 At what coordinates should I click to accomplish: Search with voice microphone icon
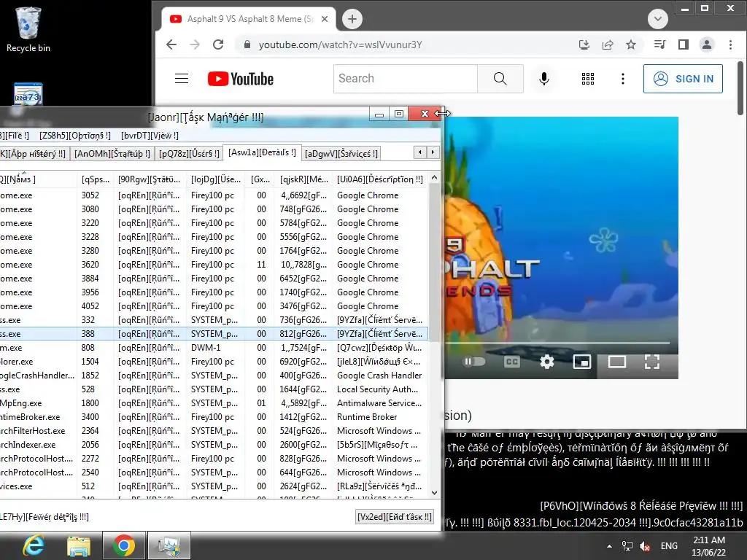pos(544,79)
